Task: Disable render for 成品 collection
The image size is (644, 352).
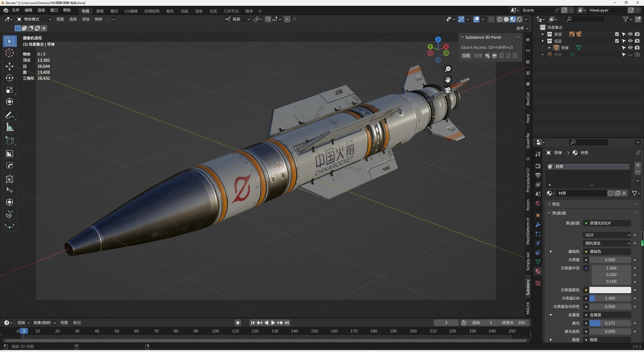Action: pos(637,41)
